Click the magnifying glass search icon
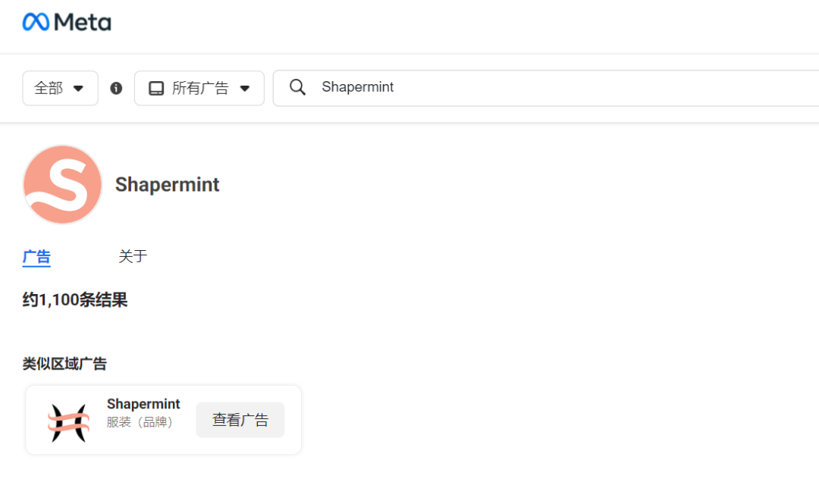 click(298, 88)
